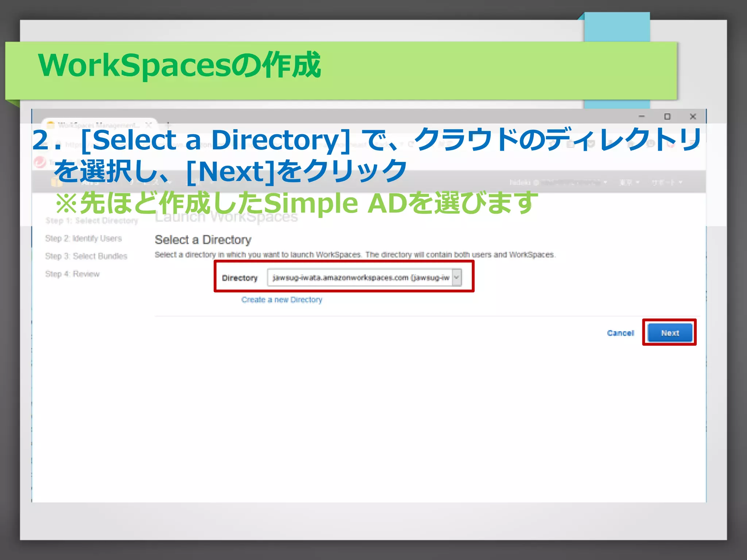Select Step 1: Select Directory
This screenshot has width=747, height=560.
point(92,221)
